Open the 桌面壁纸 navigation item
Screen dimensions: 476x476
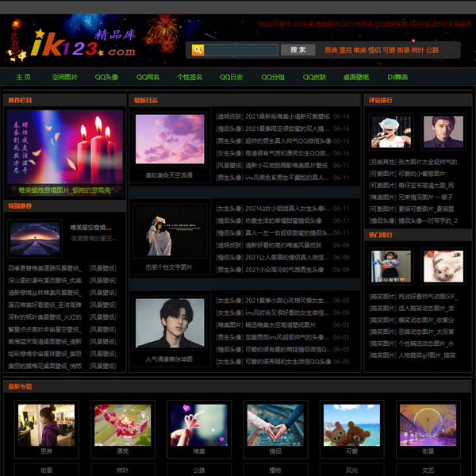coord(355,77)
